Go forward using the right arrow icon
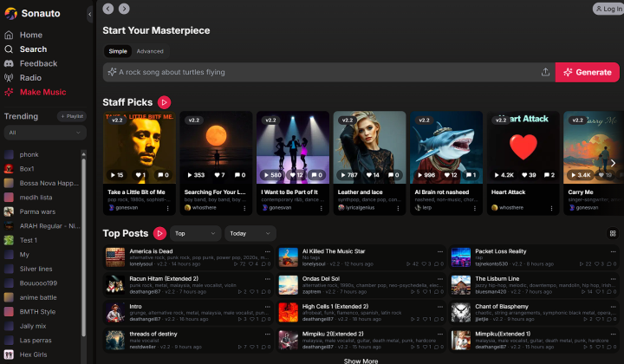Screen dimensions: 624x364 click(x=124, y=9)
